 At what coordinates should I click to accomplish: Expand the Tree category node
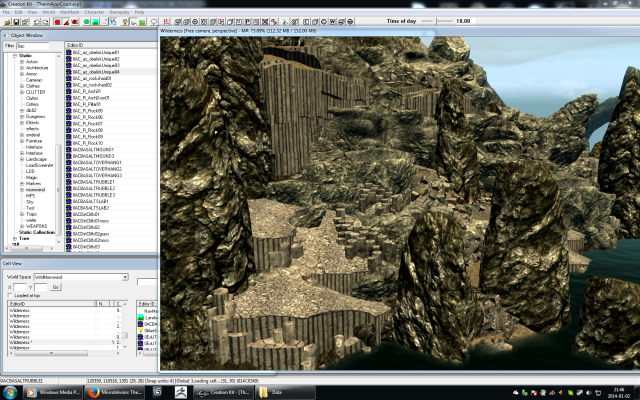point(15,238)
